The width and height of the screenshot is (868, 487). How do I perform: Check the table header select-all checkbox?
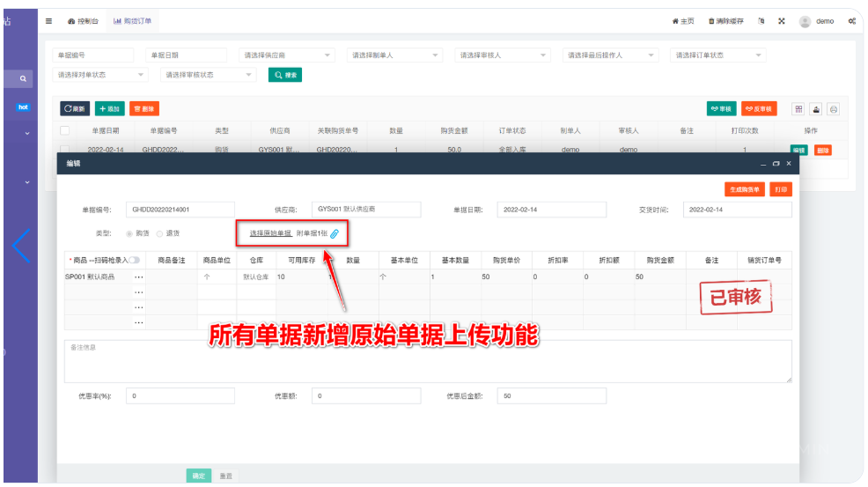pos(64,130)
